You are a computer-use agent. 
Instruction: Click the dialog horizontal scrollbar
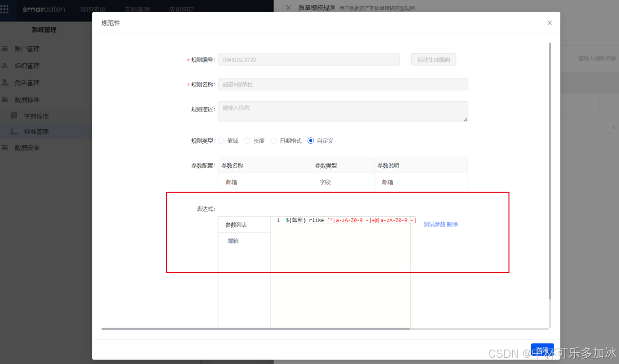[x=256, y=329]
